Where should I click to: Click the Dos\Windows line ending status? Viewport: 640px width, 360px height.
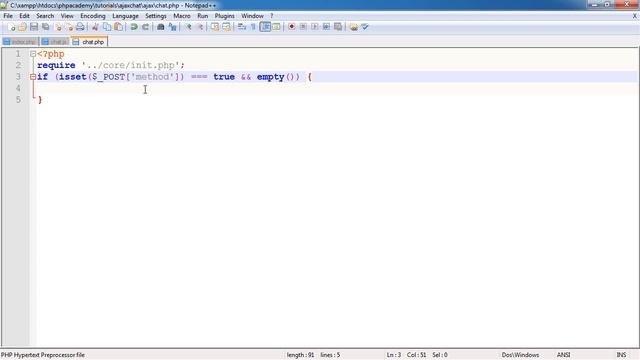coord(520,355)
